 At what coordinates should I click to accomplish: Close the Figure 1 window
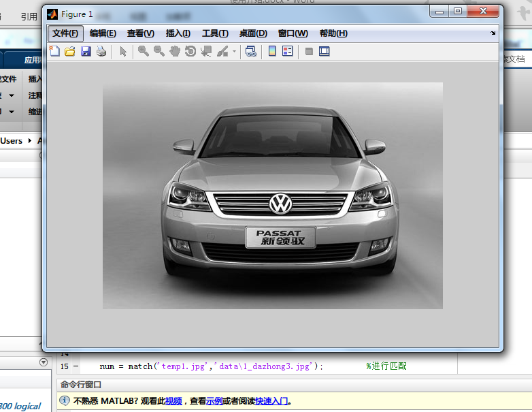(483, 11)
